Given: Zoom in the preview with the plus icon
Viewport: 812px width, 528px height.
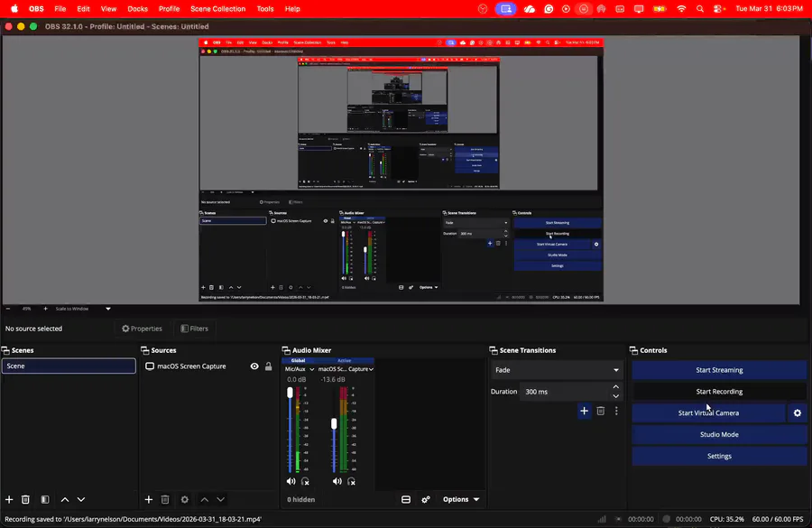Looking at the screenshot, I should (46, 309).
